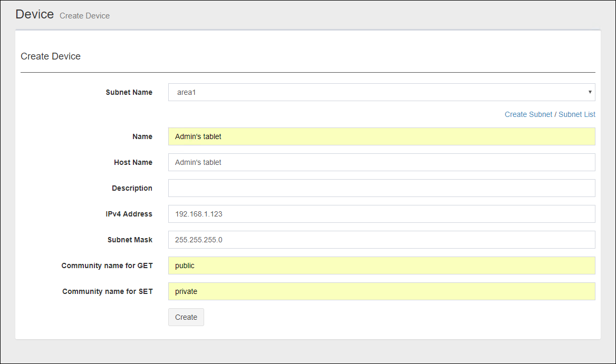Go to the Subnet List link
This screenshot has width=616, height=364.
tap(576, 114)
